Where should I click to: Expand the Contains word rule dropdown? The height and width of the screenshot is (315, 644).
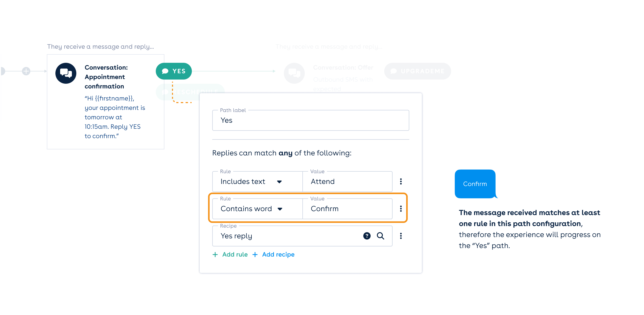[280, 209]
